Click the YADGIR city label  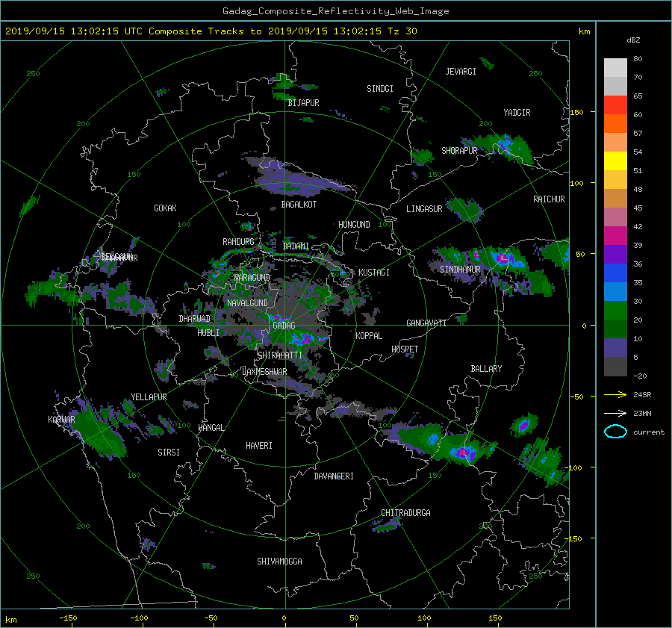tap(517, 113)
